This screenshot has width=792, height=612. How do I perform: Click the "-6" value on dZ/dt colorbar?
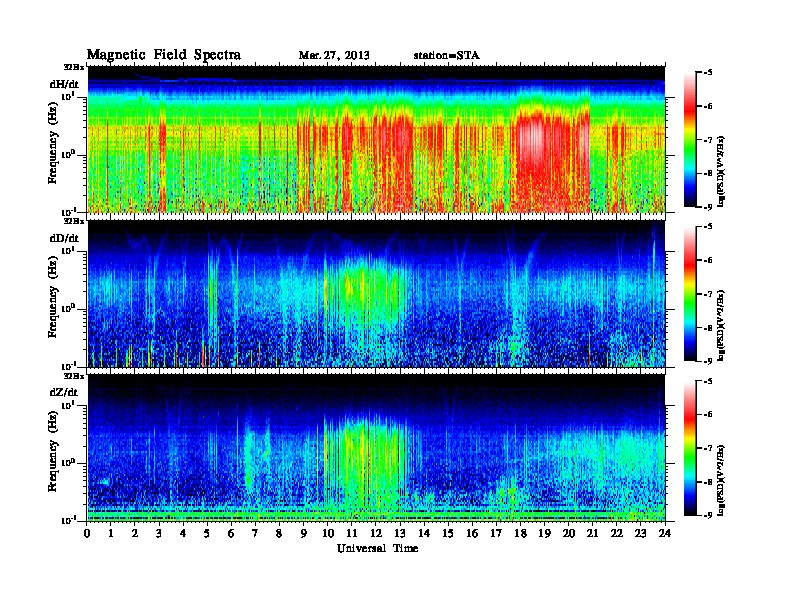tap(708, 415)
